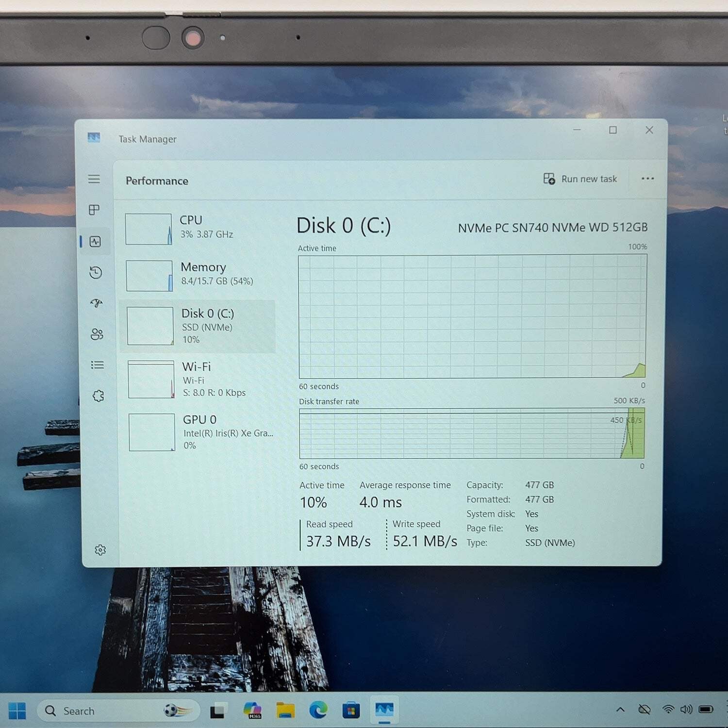
Task: Click the Memory mini graph thumbnail
Action: point(149,276)
